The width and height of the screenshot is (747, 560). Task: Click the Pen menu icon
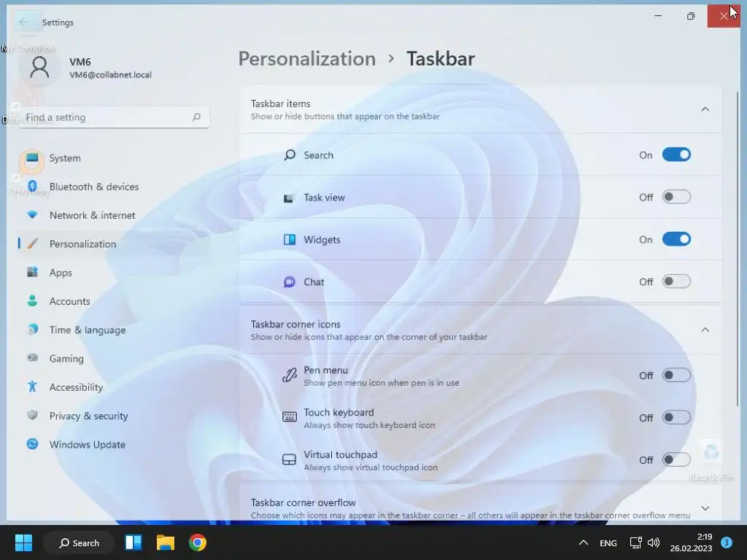289,376
